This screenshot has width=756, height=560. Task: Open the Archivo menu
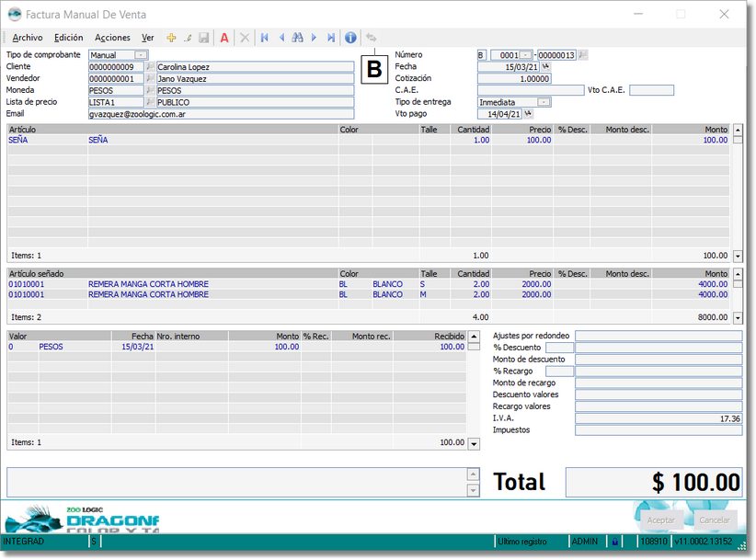(x=28, y=38)
